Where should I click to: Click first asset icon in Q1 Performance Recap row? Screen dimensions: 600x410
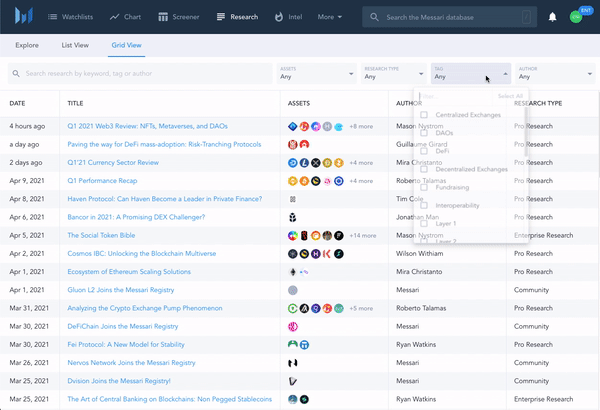coord(293,181)
